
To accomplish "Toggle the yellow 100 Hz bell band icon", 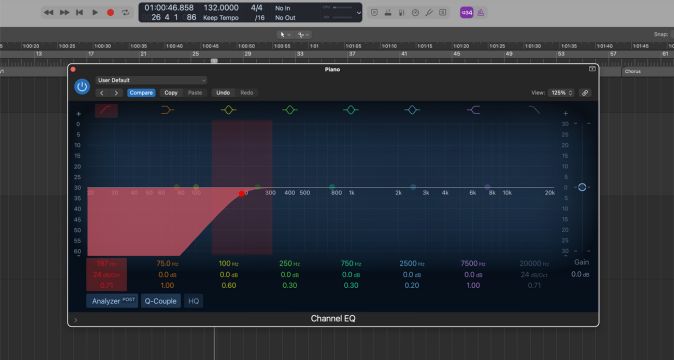I will pos(228,110).
